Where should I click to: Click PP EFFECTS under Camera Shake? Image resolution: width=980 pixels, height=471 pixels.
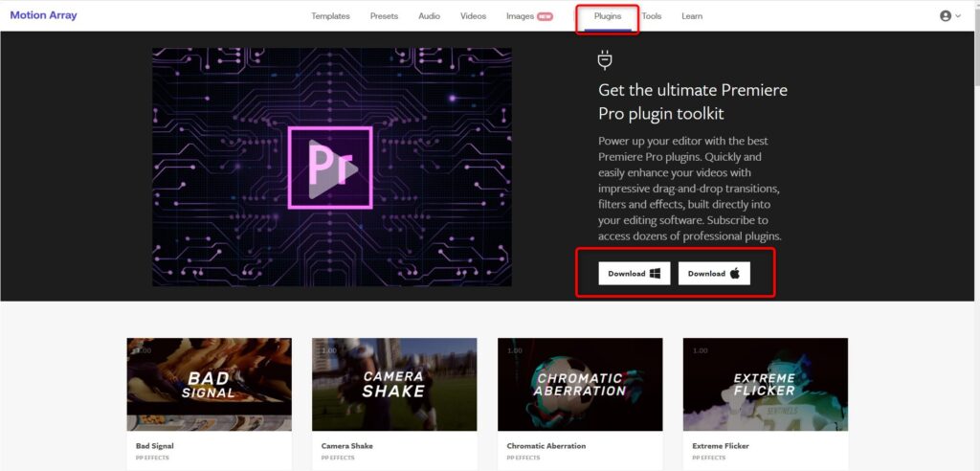(x=338, y=458)
